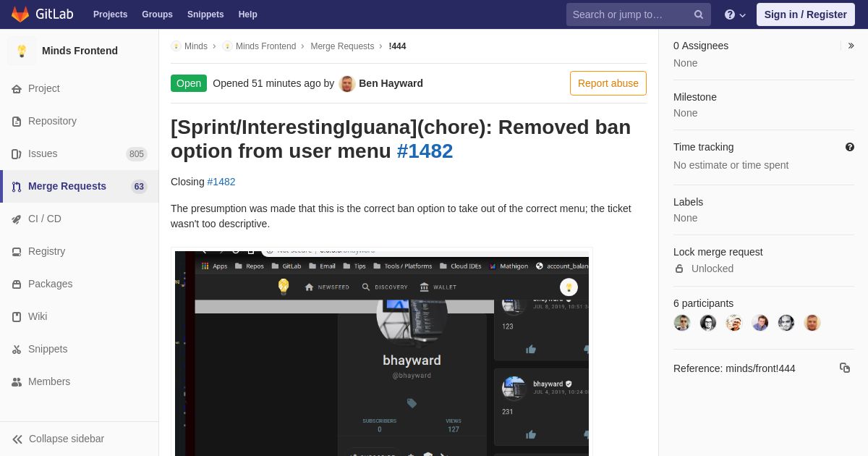Click the !444 breadcrumb item
The height and width of the screenshot is (456, 868).
click(397, 46)
